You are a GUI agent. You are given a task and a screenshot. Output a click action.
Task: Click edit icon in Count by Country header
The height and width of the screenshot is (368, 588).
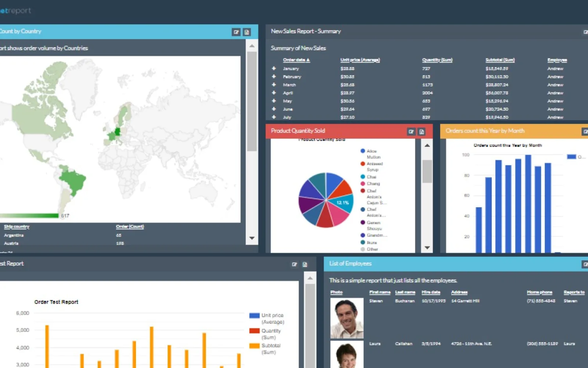tap(236, 32)
